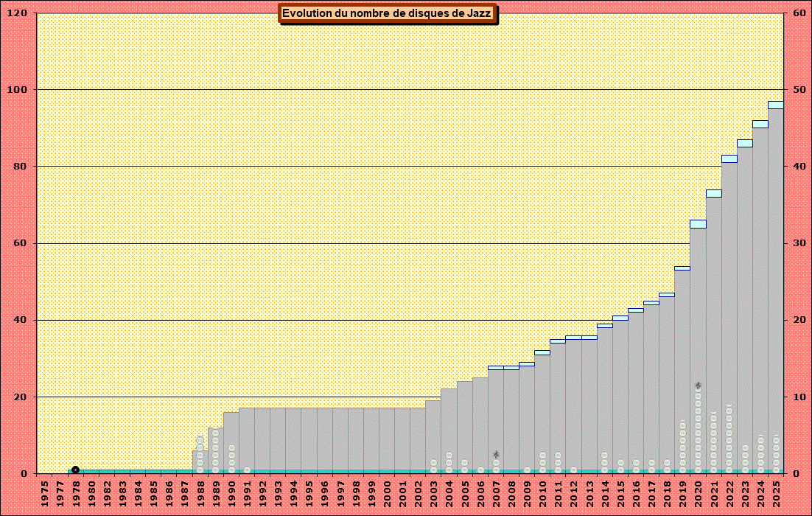Click the disc stack in the 2004 bar
This screenshot has width=812, height=516.
click(x=449, y=462)
